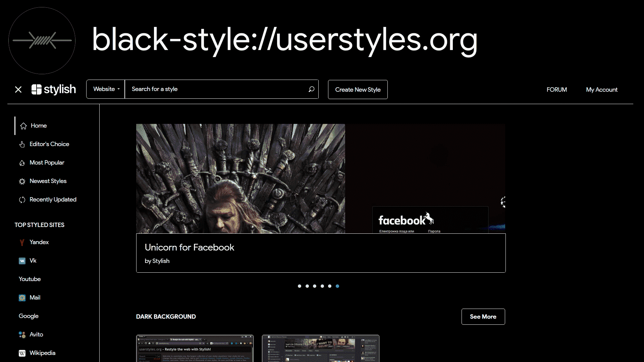Select fourth carousel dot
This screenshot has height=362, width=644.
(x=322, y=286)
